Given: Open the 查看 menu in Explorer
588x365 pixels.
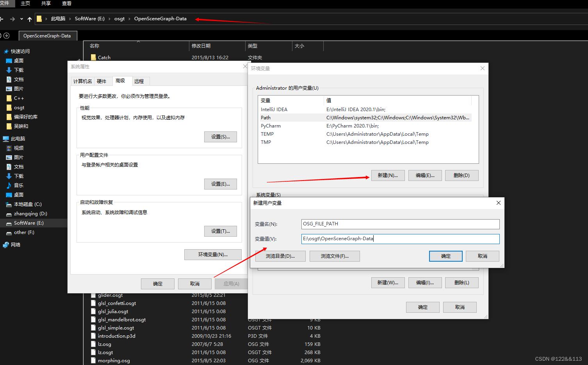Looking at the screenshot, I should (x=66, y=4).
